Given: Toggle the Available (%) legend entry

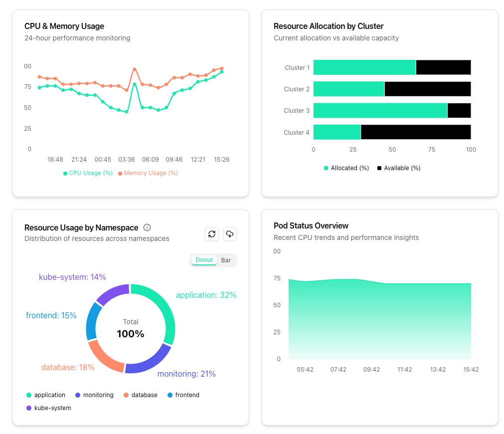Looking at the screenshot, I should [399, 168].
